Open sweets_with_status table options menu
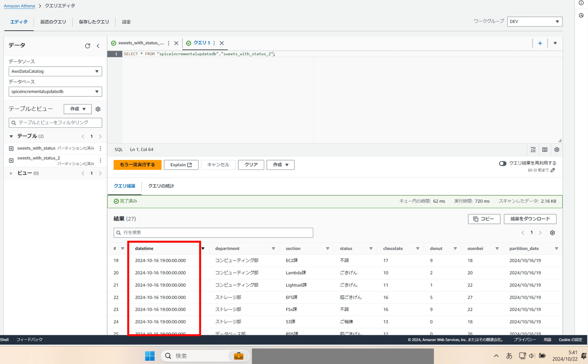This screenshot has width=588, height=364. point(101,148)
